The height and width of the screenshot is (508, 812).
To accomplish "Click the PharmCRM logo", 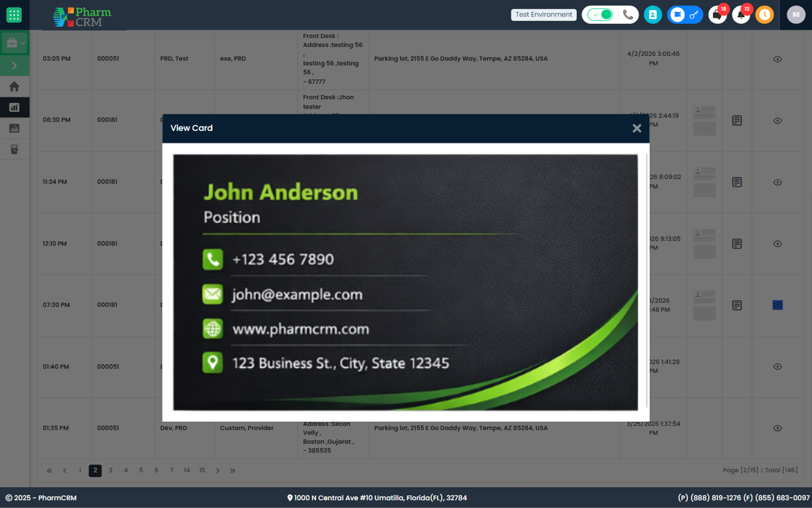I will [82, 16].
